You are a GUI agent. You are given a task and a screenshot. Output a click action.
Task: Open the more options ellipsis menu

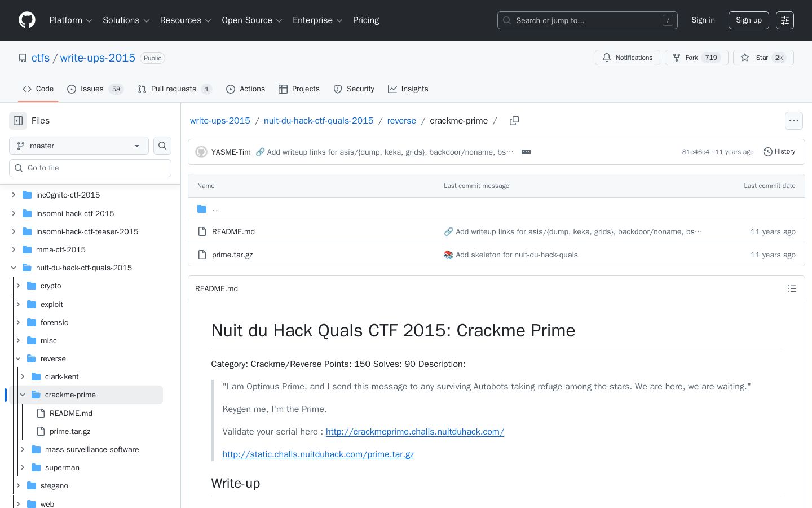(x=794, y=121)
